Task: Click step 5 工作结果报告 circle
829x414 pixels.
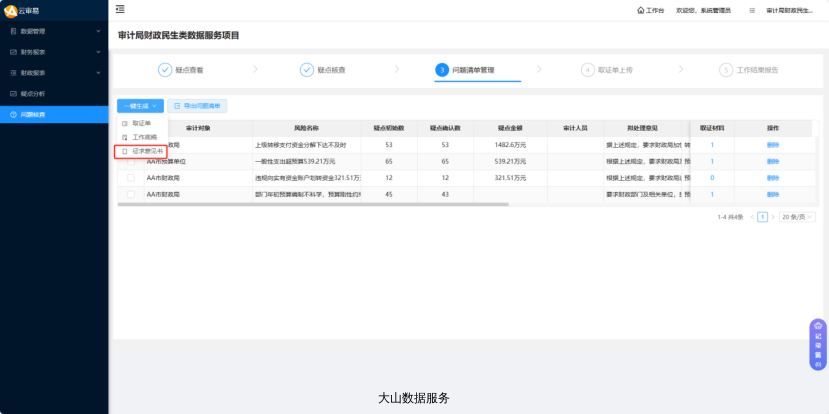Action: pyautogui.click(x=725, y=70)
